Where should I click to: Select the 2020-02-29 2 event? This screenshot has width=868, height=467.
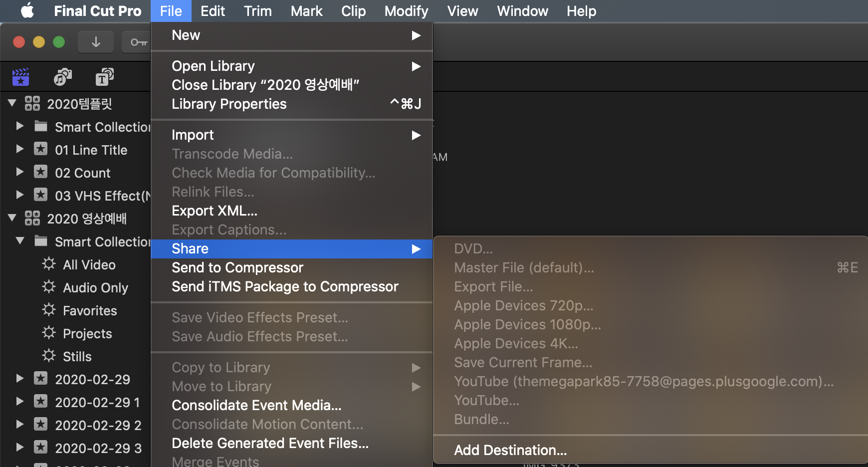tap(98, 425)
